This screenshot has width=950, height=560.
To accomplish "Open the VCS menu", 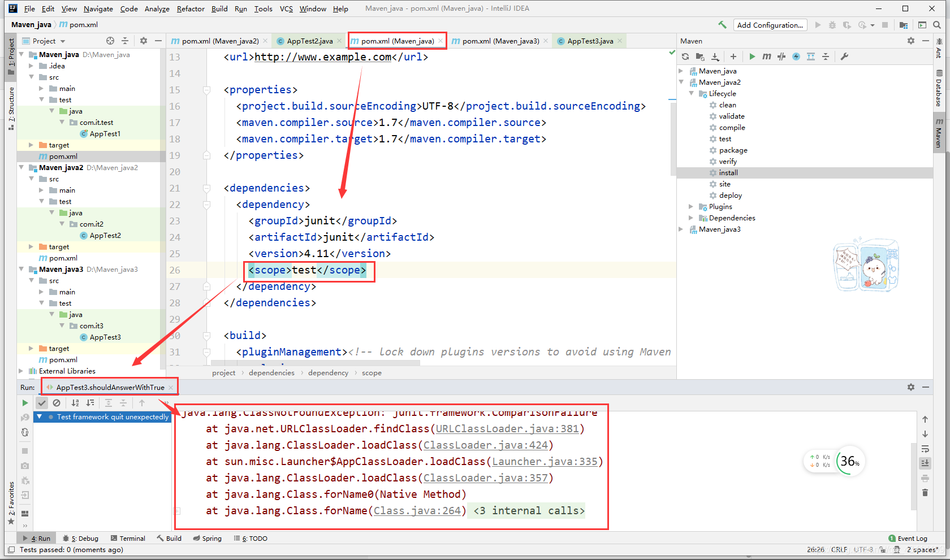I will (x=286, y=8).
